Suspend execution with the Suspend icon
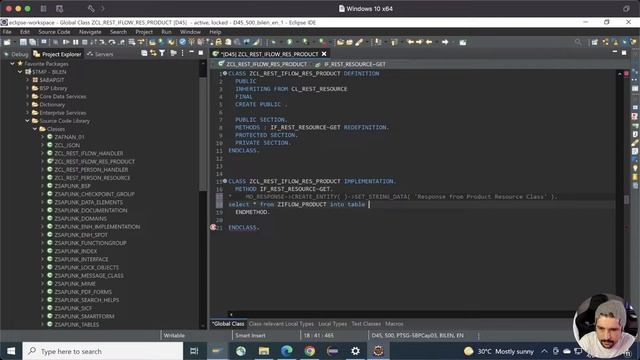This screenshot has height=360, width=640. coord(76,42)
